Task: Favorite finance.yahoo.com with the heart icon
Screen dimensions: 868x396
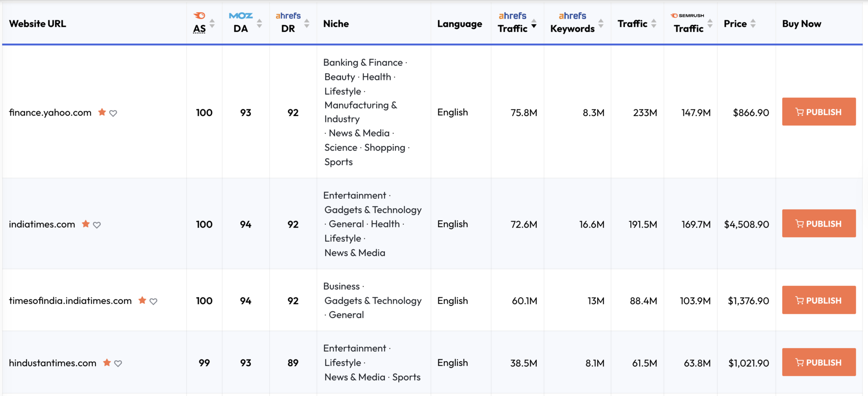Action: (113, 113)
